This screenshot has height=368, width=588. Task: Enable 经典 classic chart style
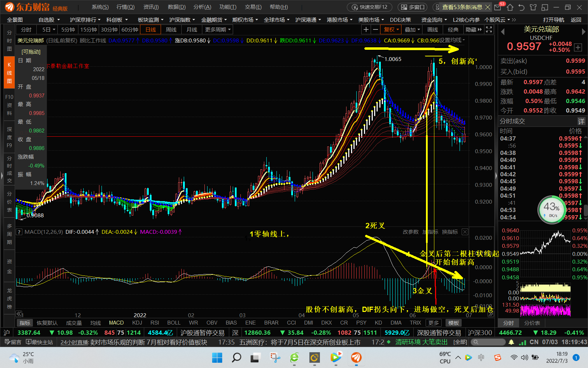(453, 29)
